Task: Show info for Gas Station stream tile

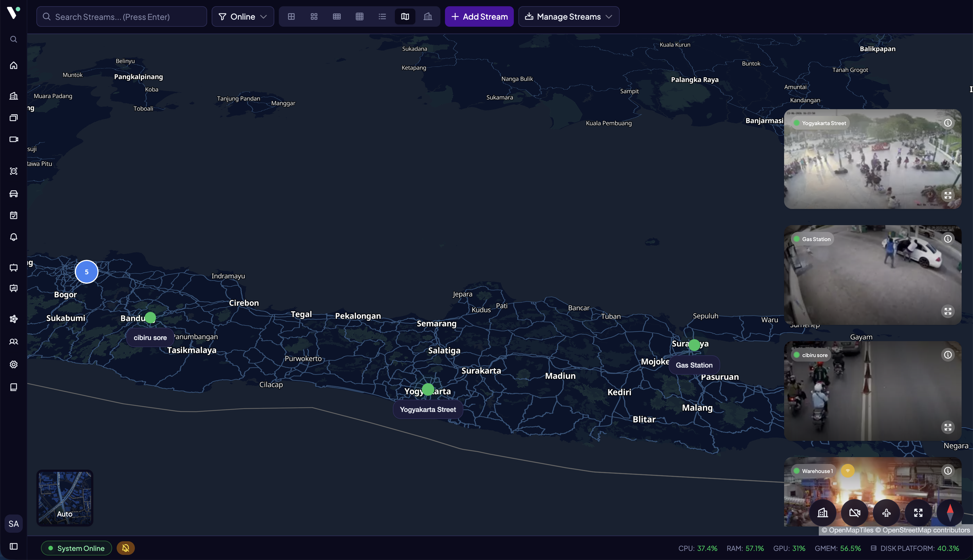Action: pyautogui.click(x=948, y=239)
